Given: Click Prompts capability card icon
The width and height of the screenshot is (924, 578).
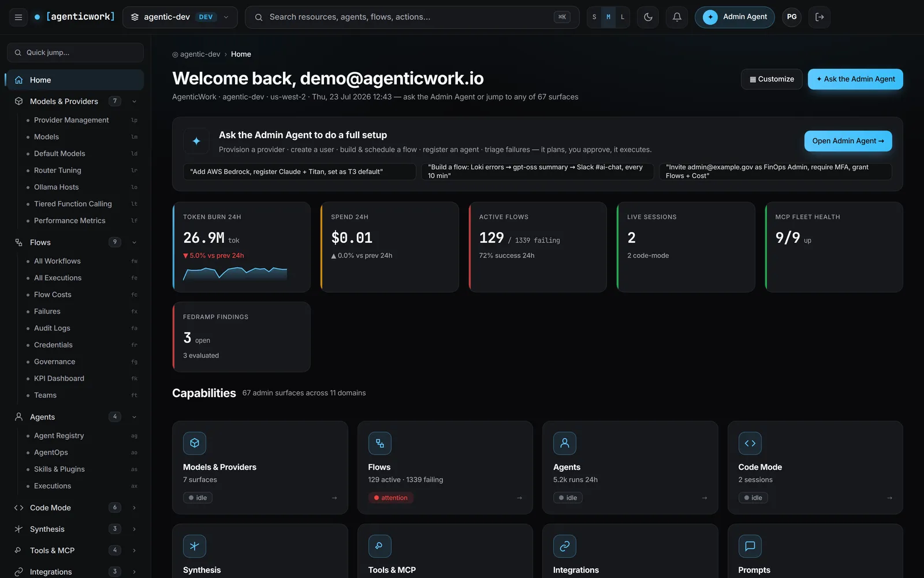Looking at the screenshot, I should (750, 546).
